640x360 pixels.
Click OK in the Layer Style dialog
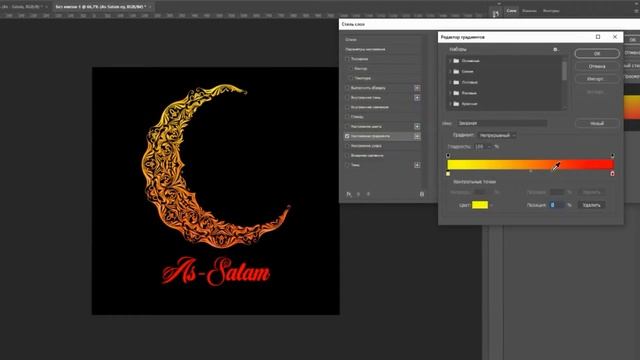633,40
